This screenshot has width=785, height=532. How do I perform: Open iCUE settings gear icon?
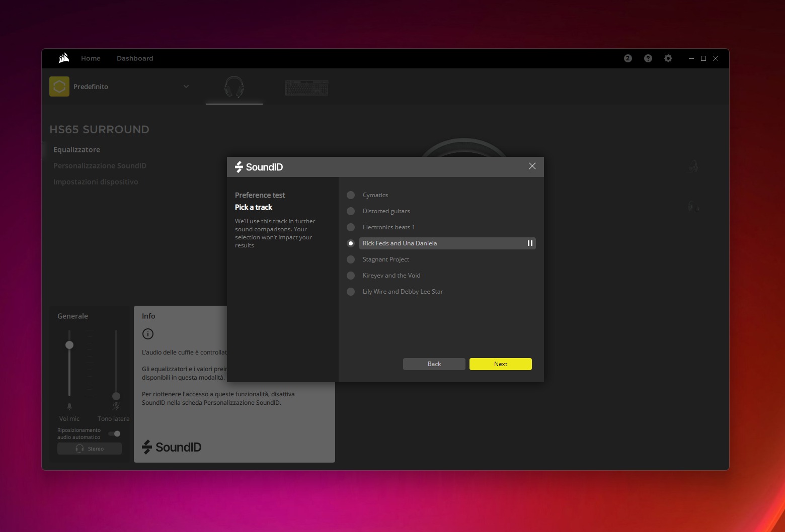668,58
